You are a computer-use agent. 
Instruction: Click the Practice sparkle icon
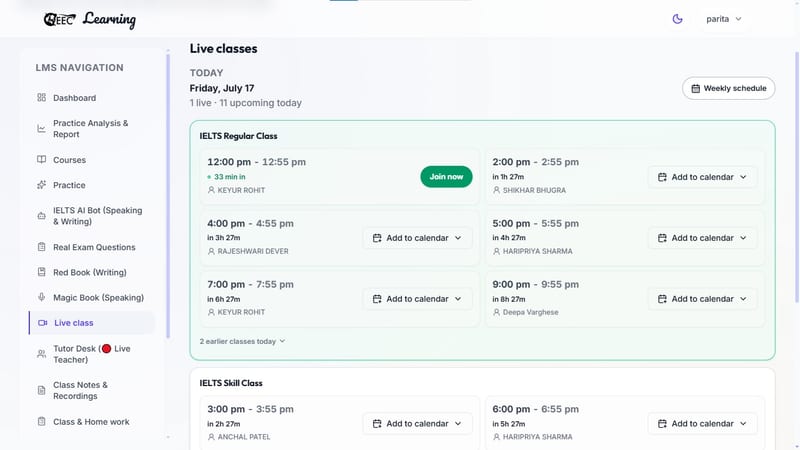[41, 185]
